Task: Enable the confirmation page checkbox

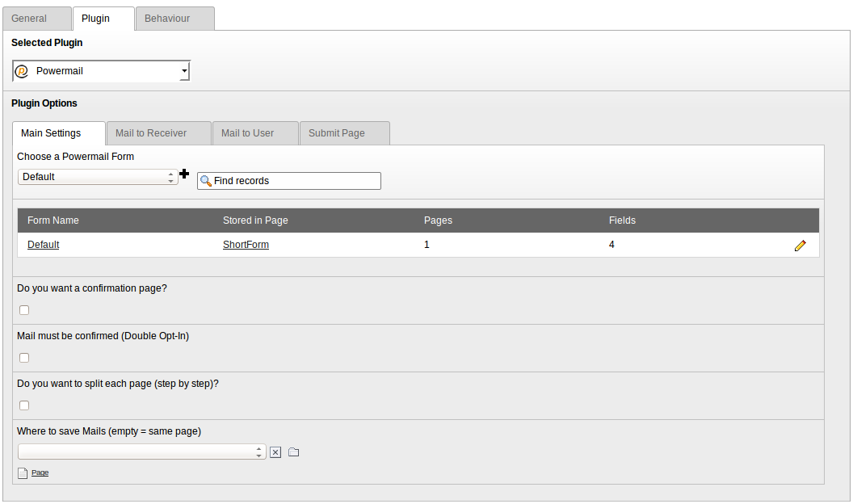Action: [24, 310]
